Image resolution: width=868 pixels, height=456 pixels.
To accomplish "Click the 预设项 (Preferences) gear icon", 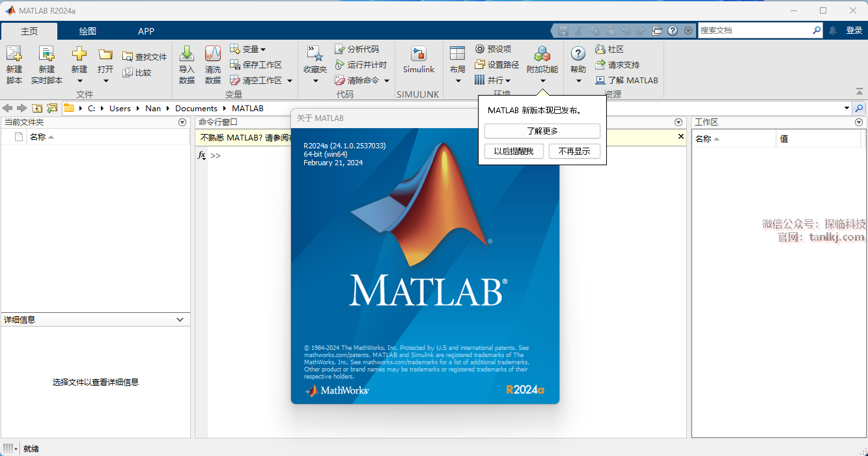I will pos(480,49).
